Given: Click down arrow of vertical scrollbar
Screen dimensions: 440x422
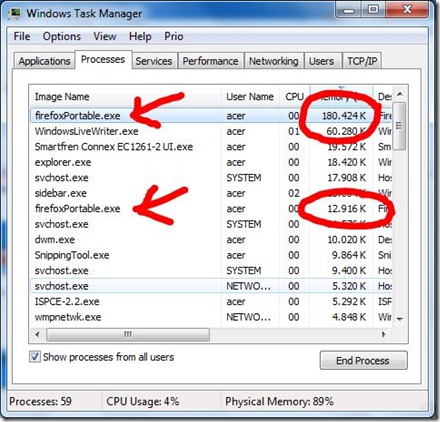Looking at the screenshot, I should (x=400, y=319).
